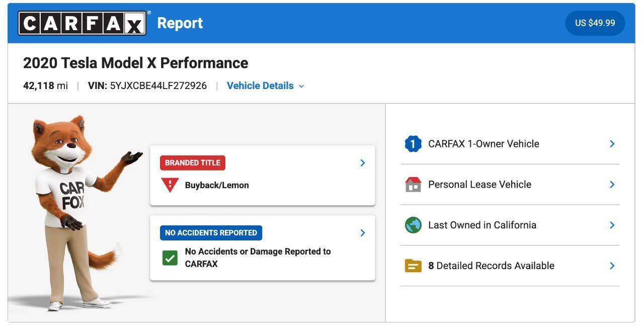Click the CARFAX logo
644x329 pixels.
82,23
